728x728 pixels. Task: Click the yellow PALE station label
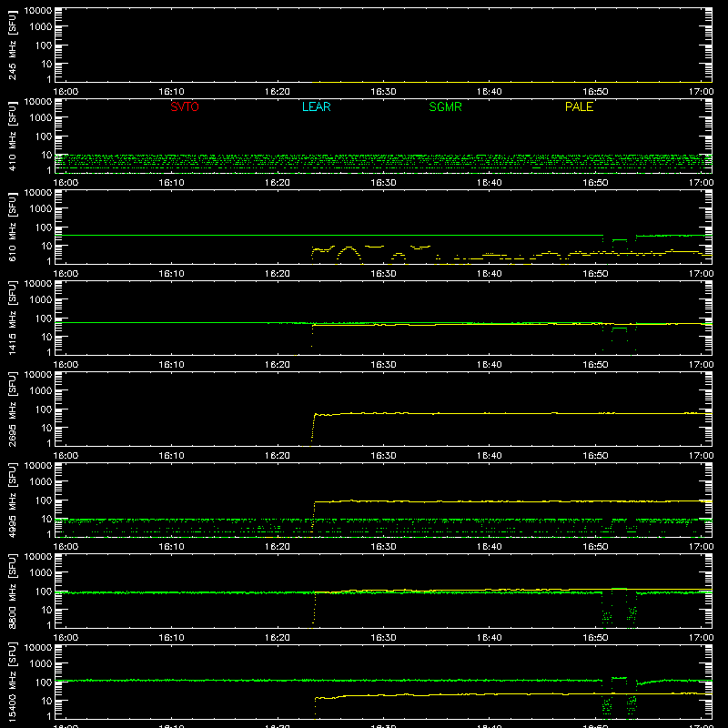[579, 106]
